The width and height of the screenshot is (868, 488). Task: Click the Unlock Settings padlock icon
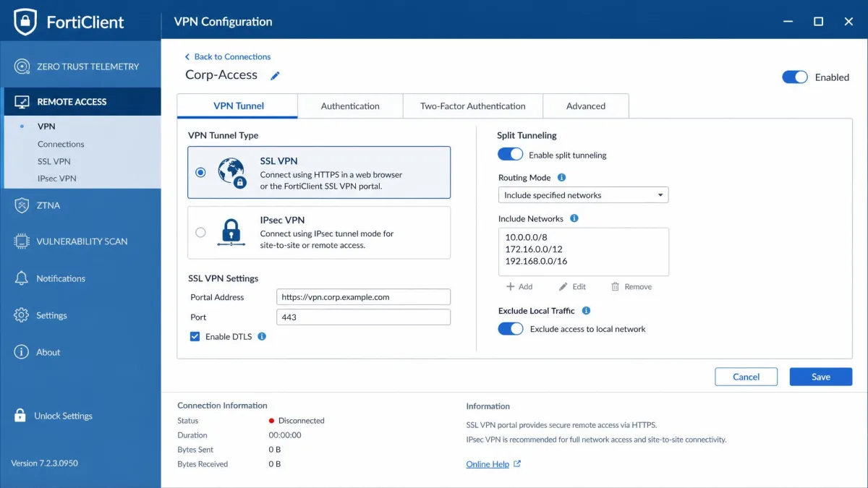20,416
